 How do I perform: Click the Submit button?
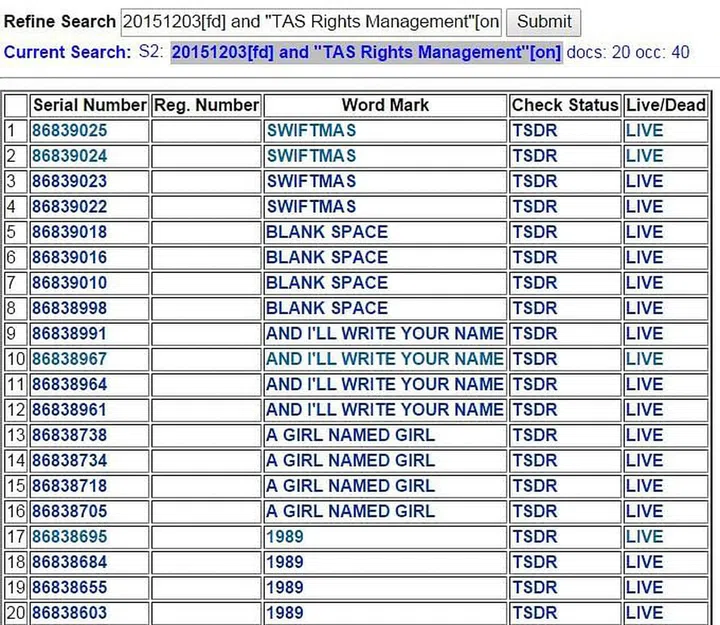[544, 22]
